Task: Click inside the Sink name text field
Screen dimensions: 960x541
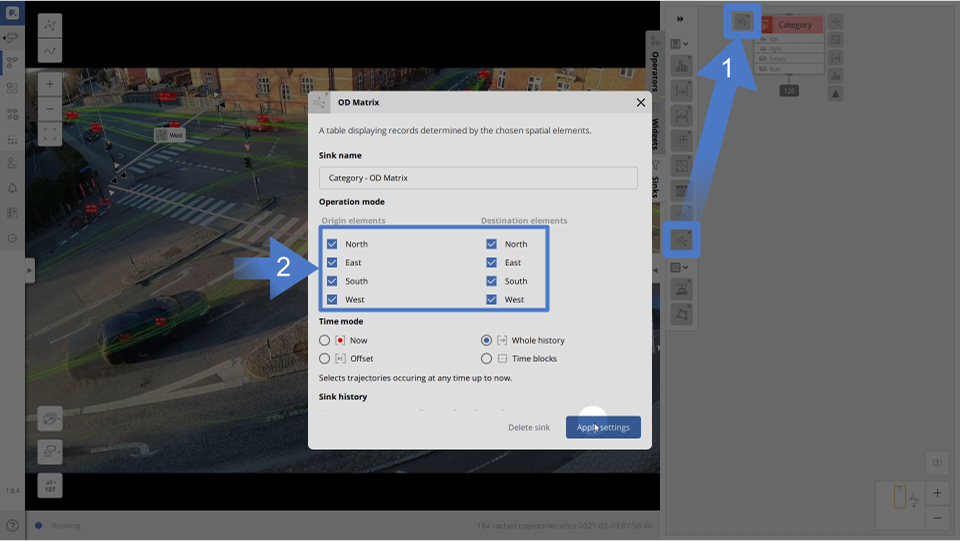Action: coord(478,178)
